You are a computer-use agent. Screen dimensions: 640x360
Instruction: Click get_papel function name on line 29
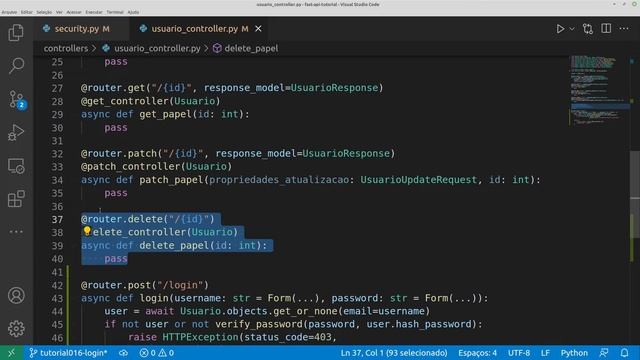pos(165,114)
